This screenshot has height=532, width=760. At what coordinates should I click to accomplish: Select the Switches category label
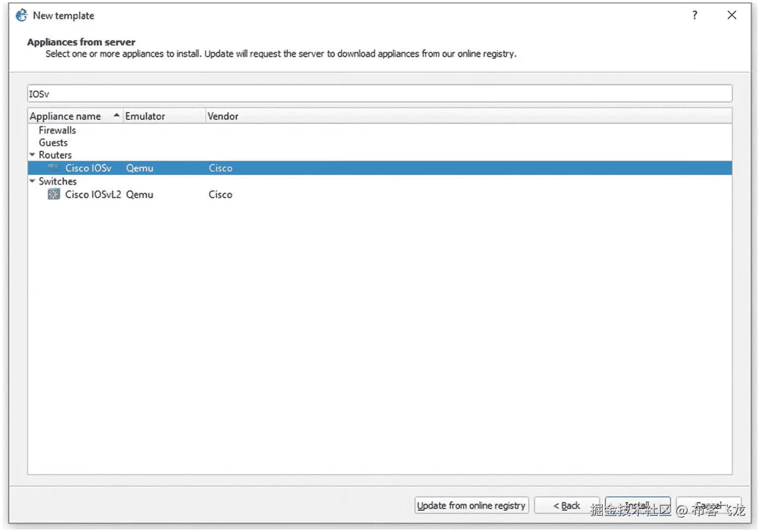(58, 181)
